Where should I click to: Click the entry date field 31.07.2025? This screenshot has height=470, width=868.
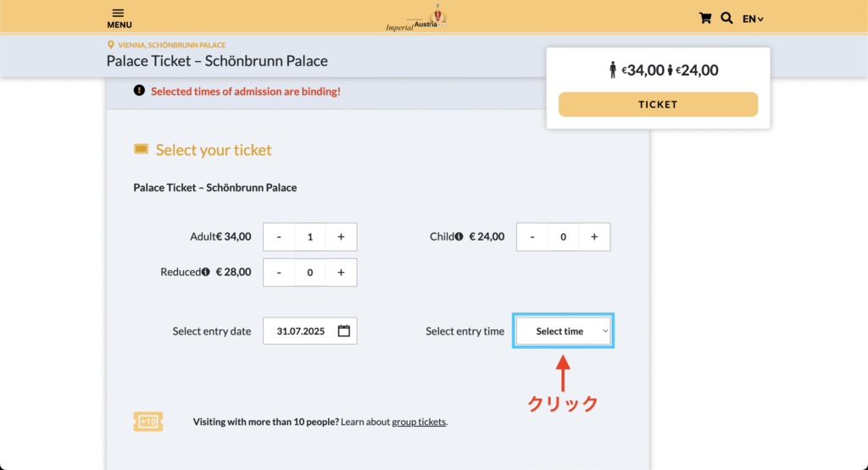[x=310, y=330]
